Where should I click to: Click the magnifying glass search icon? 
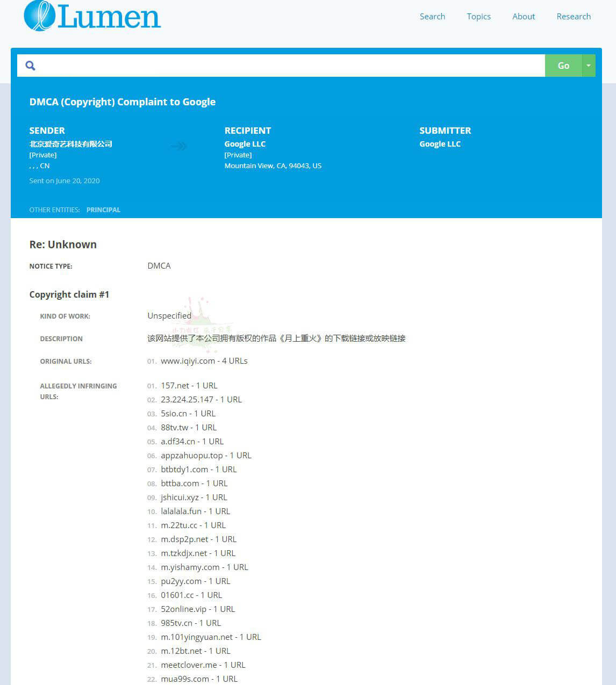[31, 66]
